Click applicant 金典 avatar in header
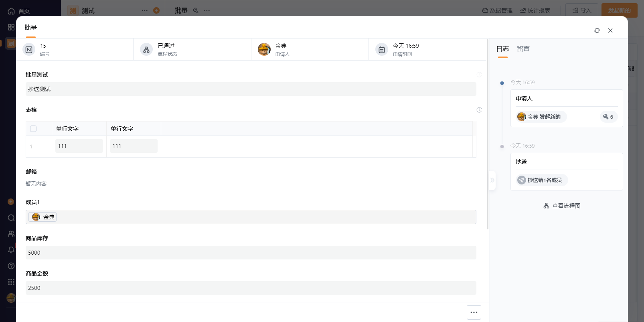Viewport: 644px width, 322px height. [x=264, y=50]
